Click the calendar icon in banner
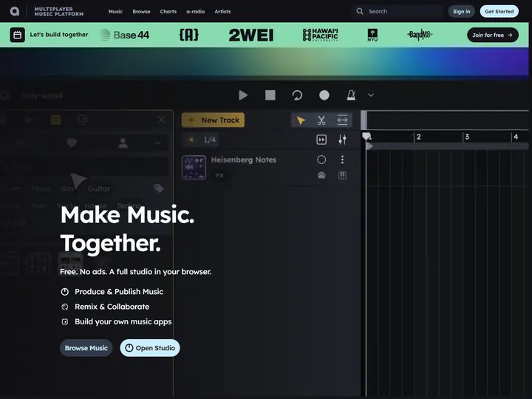532x399 pixels. point(17,35)
